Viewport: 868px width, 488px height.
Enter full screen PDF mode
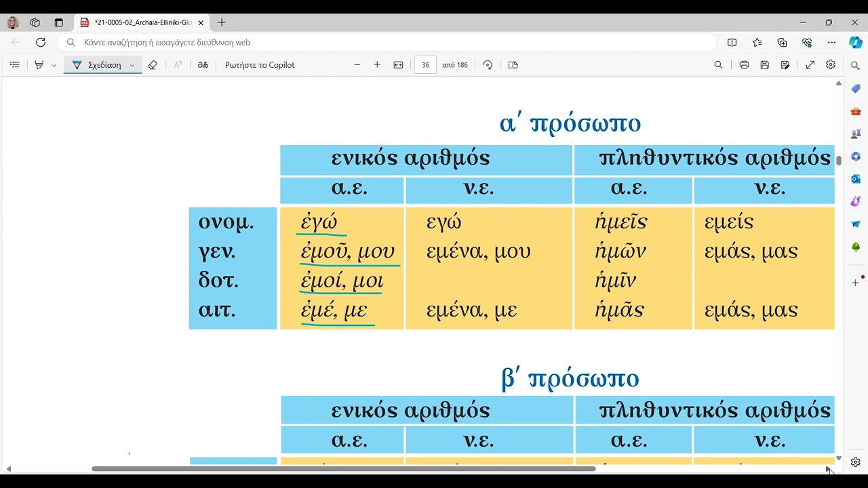[810, 65]
